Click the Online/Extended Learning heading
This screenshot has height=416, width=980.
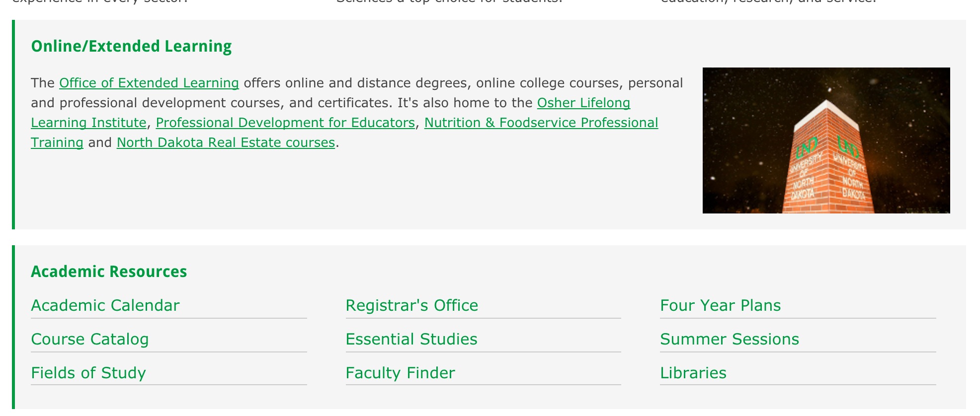[x=131, y=46]
